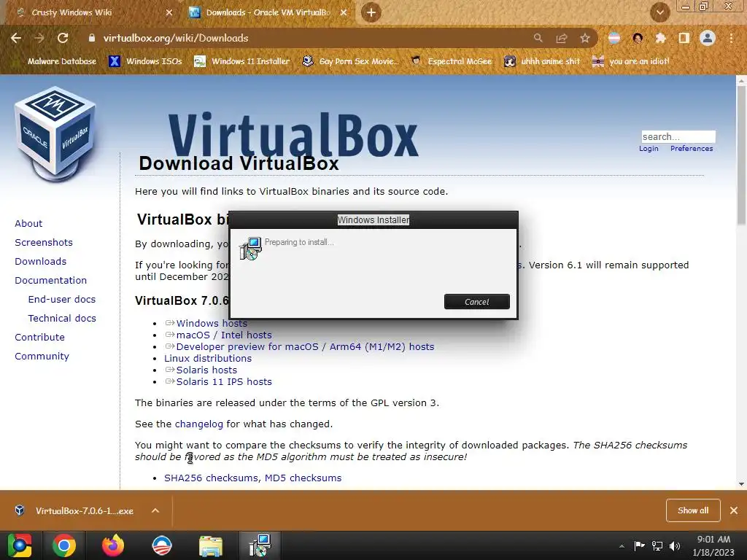Open Chrome from the taskbar
The width and height of the screenshot is (747, 560).
[x=64, y=545]
